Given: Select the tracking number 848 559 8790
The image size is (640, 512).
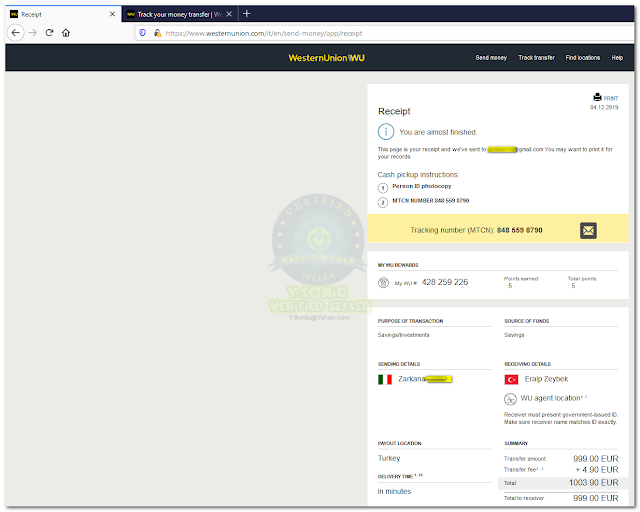Looking at the screenshot, I should point(520,230).
